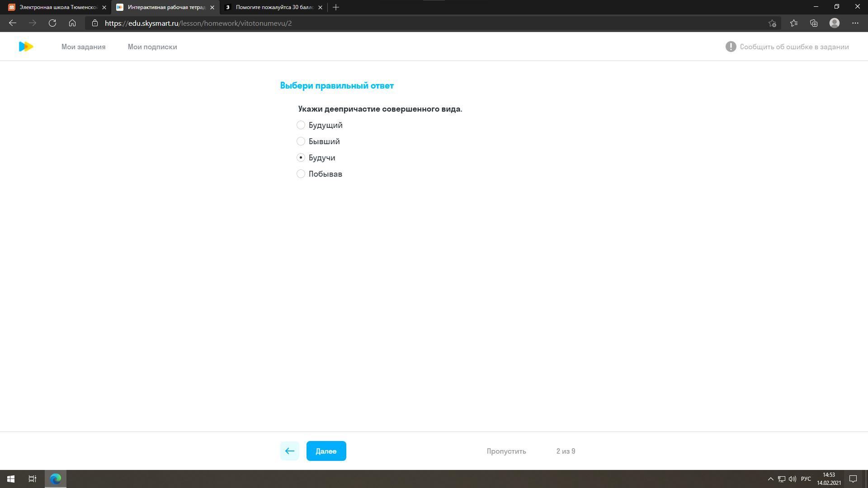Click the back arrow button beside Далее
Image resolution: width=868 pixels, height=488 pixels.
(x=289, y=451)
